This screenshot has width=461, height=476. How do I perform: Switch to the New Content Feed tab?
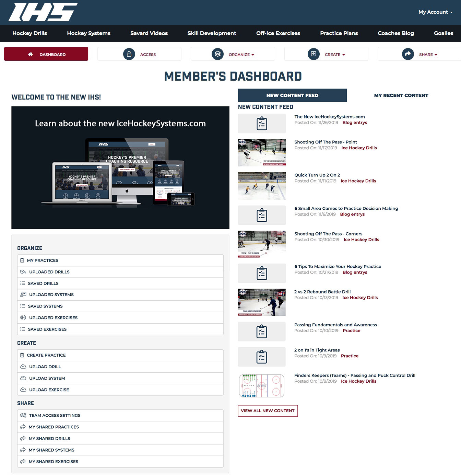pyautogui.click(x=293, y=95)
